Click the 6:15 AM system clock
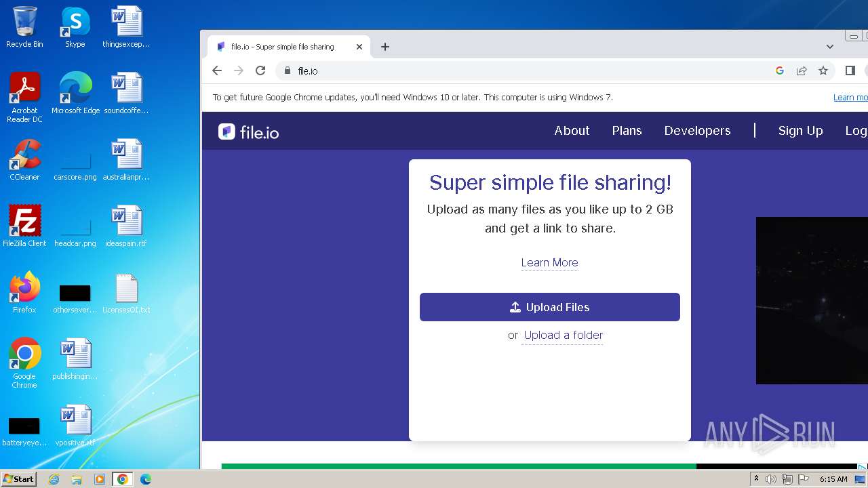Screen dimensions: 868x488 833,479
